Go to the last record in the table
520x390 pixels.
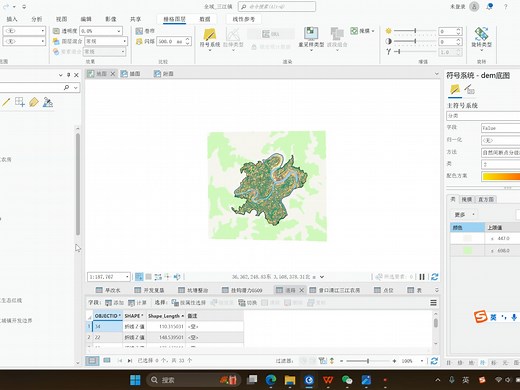tap(130, 361)
